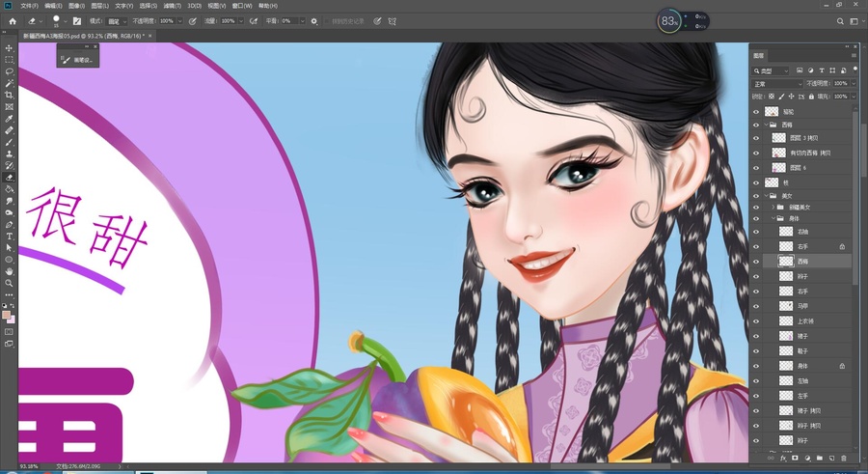Open the 图像(I) menu
This screenshot has height=474, width=868.
(76, 6)
